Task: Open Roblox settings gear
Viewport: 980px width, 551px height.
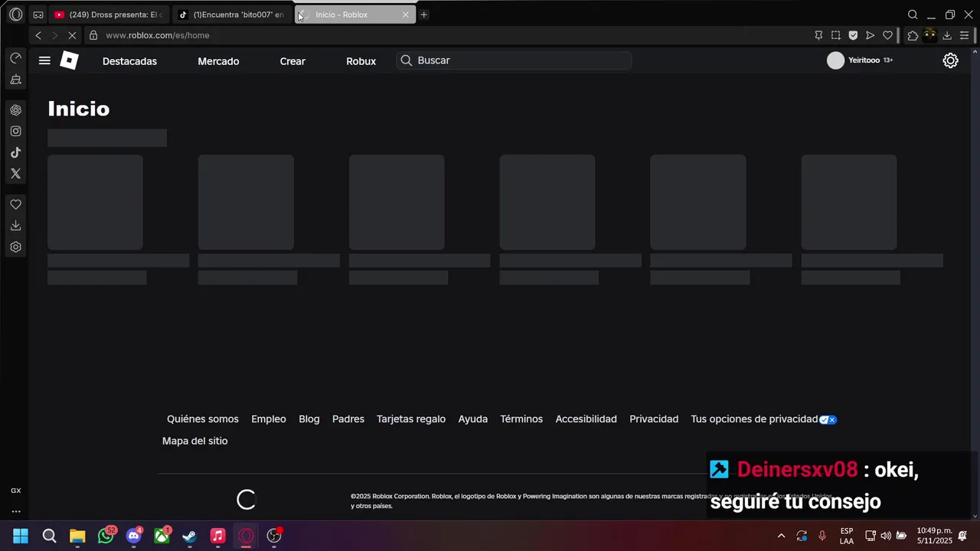Action: coord(950,60)
